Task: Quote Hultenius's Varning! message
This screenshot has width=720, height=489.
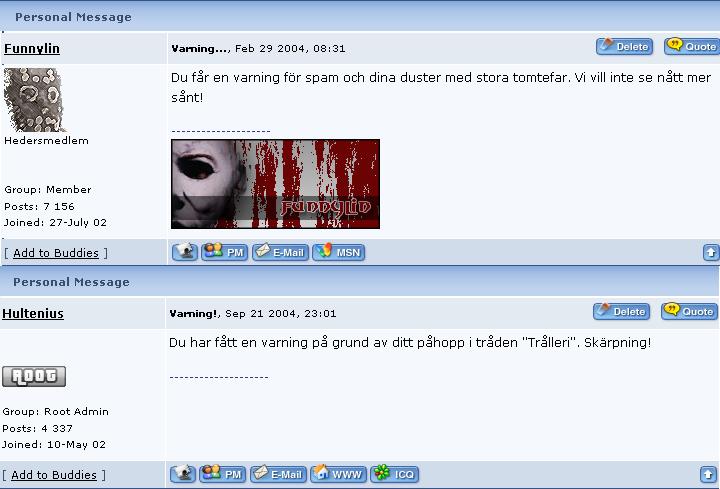Action: pyautogui.click(x=689, y=311)
